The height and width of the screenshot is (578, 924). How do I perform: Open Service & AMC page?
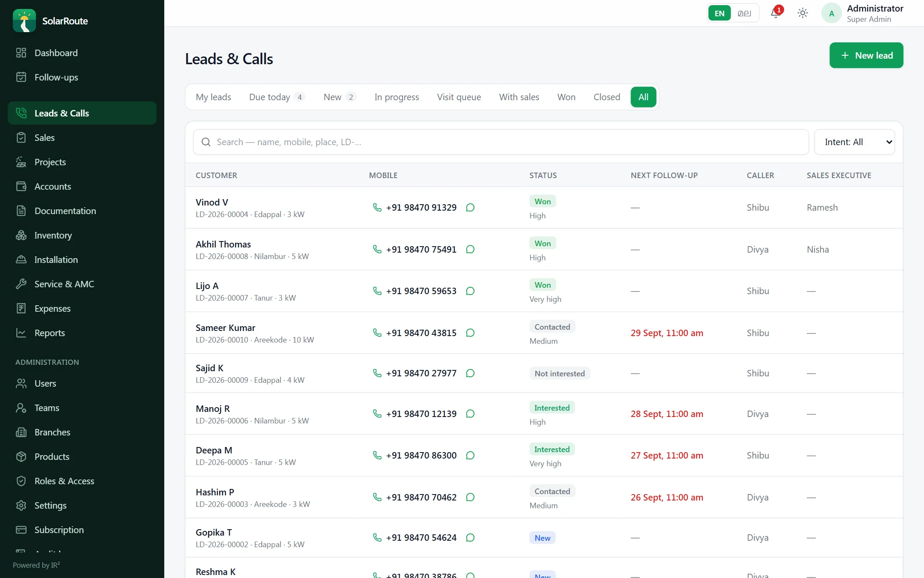point(82,284)
